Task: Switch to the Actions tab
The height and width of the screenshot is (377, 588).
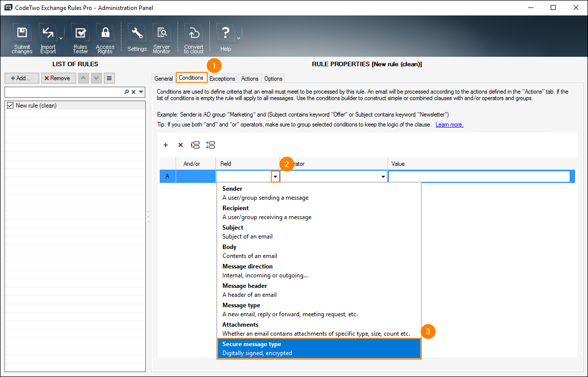Action: [250, 79]
